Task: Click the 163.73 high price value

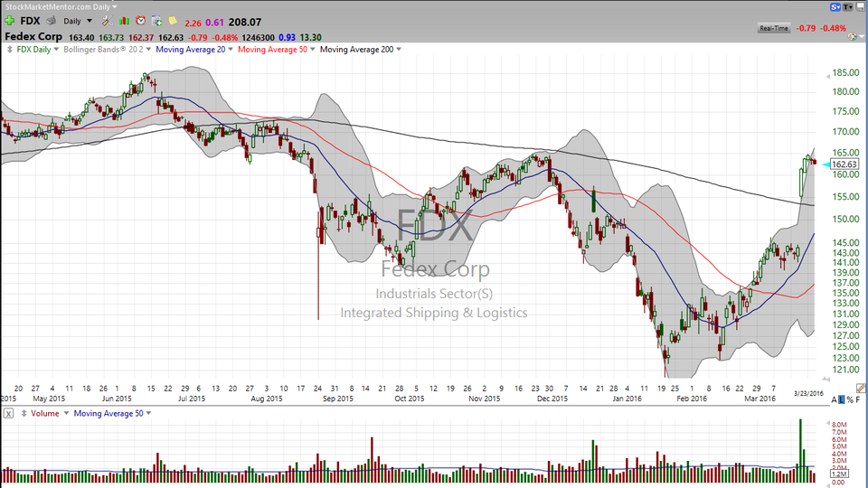Action: point(110,38)
